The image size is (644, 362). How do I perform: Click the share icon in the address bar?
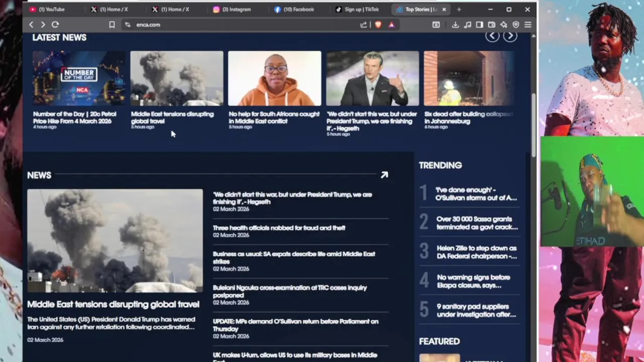(x=364, y=25)
